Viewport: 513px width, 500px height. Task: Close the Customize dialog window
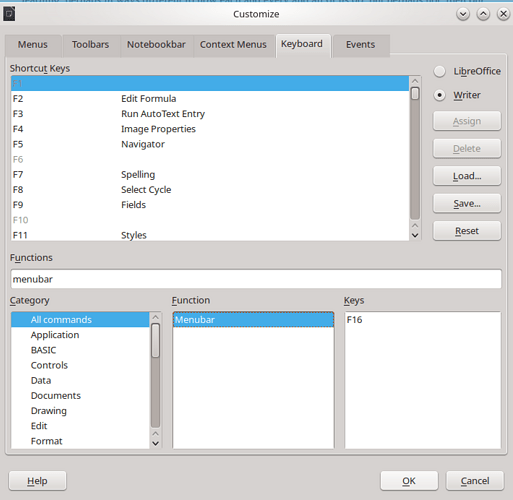tap(503, 14)
